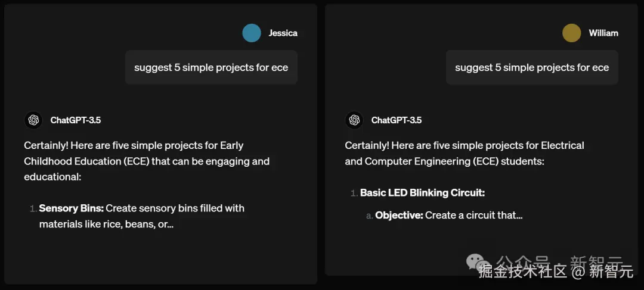
Task: Click the ChatGPT-3.5 label in William's chat
Action: (397, 120)
